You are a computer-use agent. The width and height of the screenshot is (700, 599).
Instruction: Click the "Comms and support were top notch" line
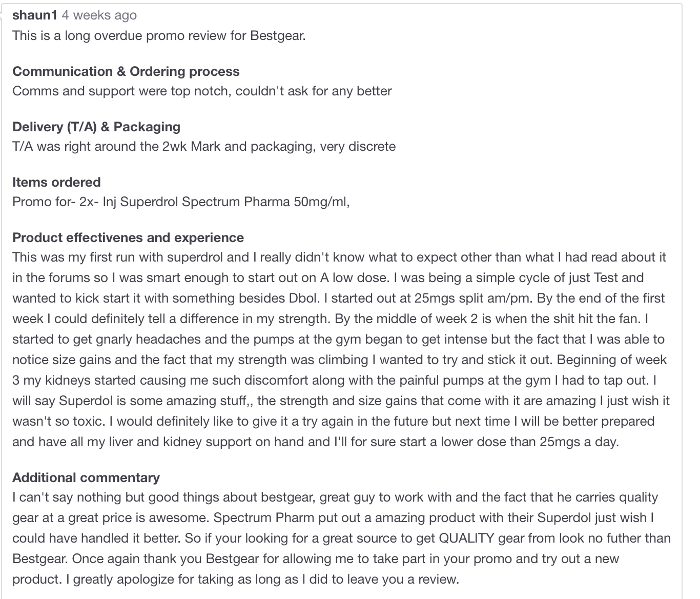202,91
